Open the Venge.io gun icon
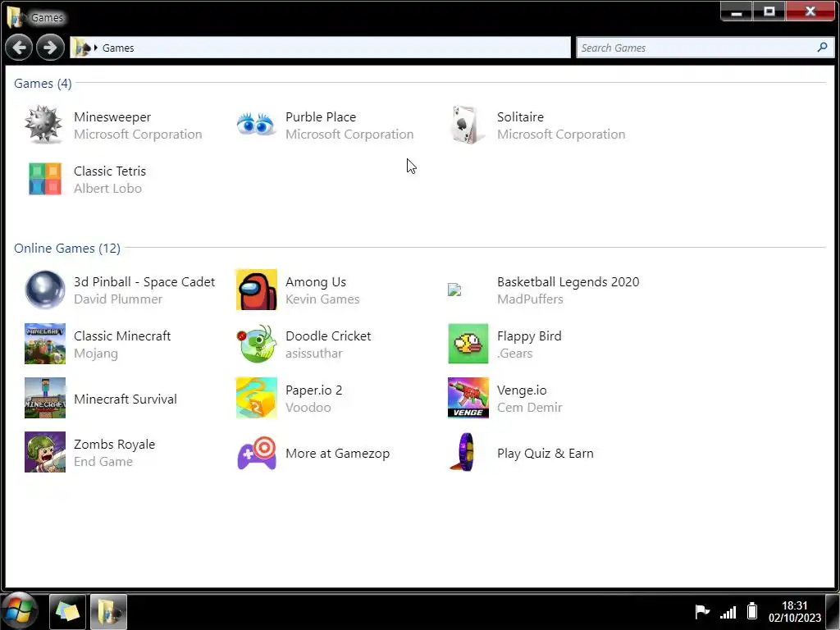Image resolution: width=840 pixels, height=630 pixels. 468,398
